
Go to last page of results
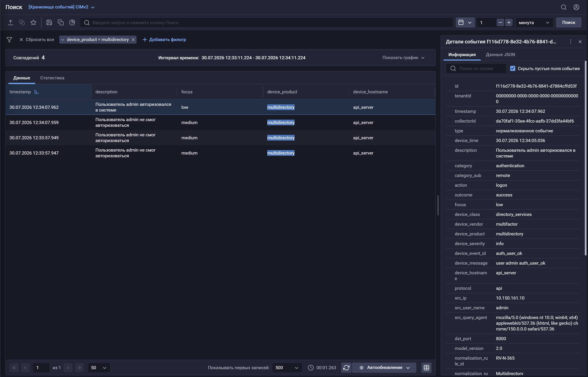pyautogui.click(x=79, y=368)
